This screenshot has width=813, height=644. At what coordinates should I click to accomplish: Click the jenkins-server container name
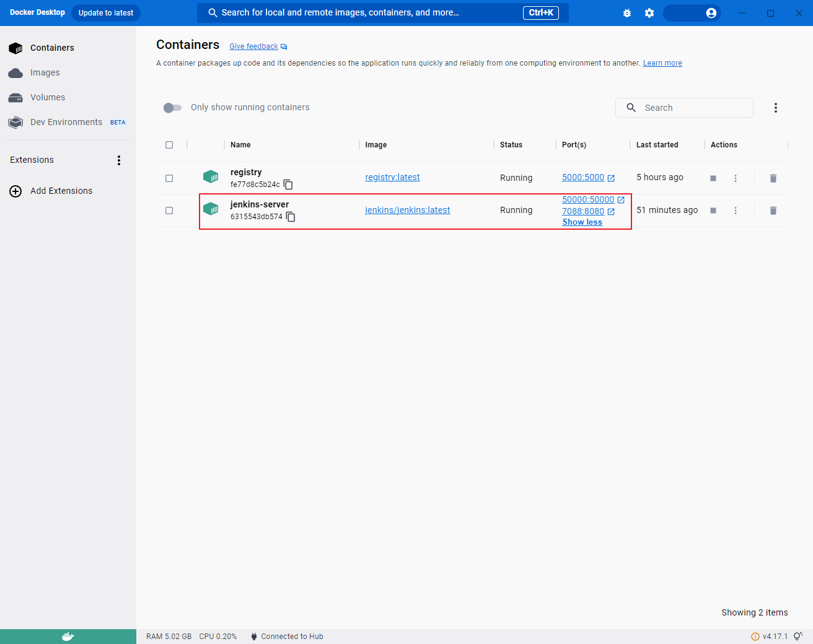[260, 204]
